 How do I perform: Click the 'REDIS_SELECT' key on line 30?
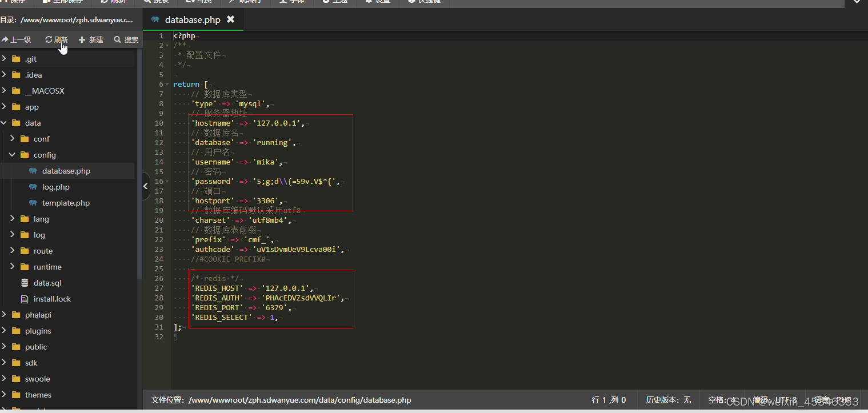coord(222,317)
